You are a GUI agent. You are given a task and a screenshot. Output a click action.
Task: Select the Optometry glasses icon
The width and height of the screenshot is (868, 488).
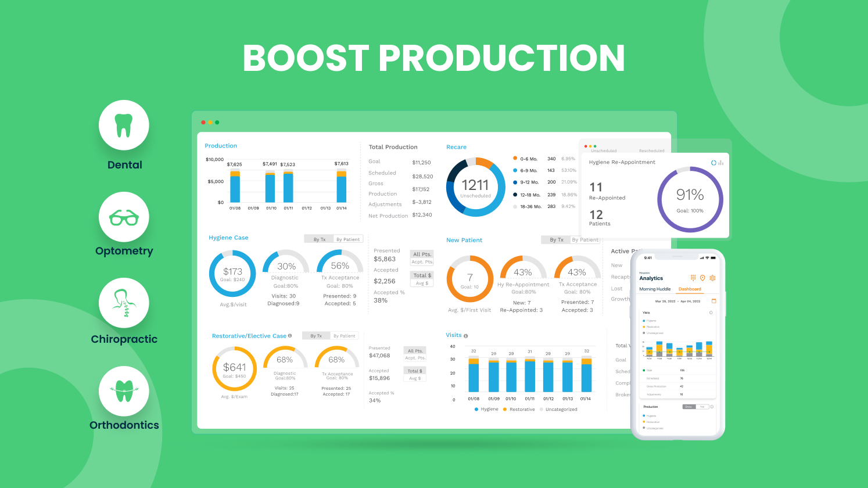[124, 217]
